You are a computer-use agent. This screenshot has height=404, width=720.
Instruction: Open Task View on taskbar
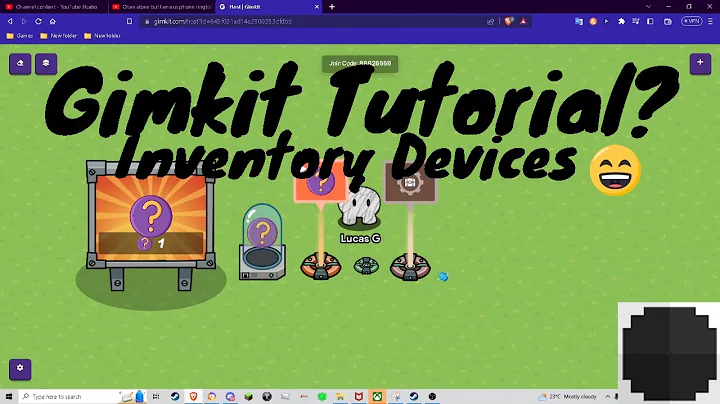156,396
